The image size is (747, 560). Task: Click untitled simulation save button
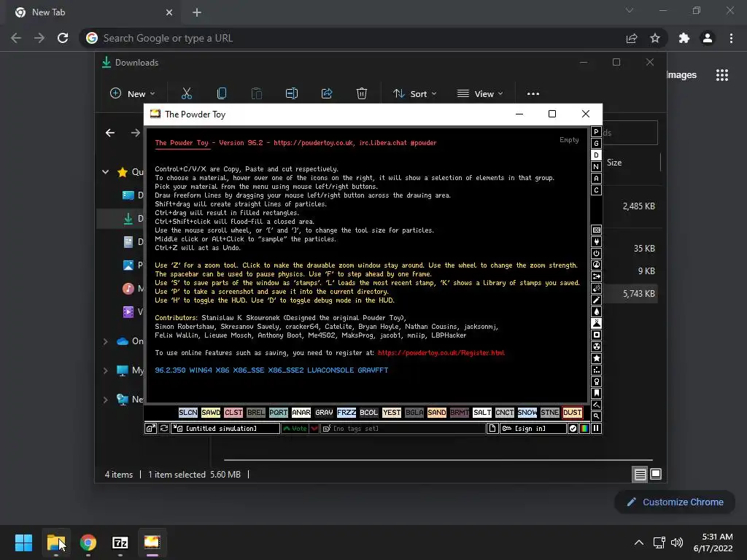(x=225, y=429)
